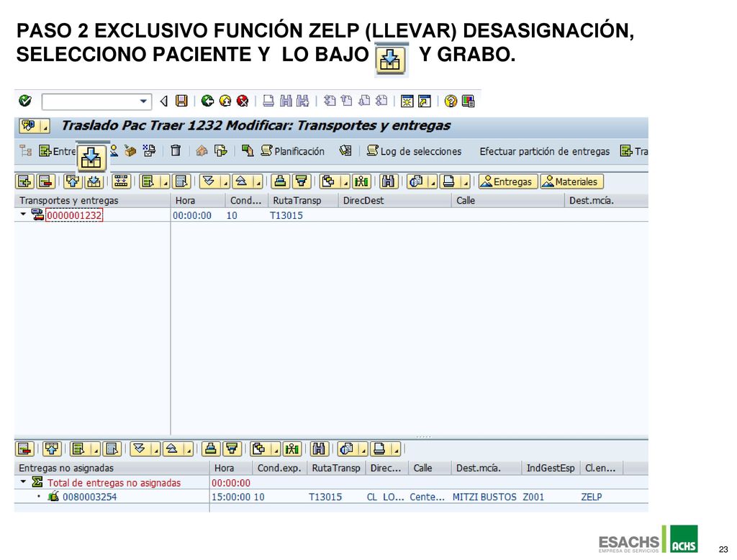737x560 pixels.
Task: Click the Create shortcut icon
Action: 425,101
